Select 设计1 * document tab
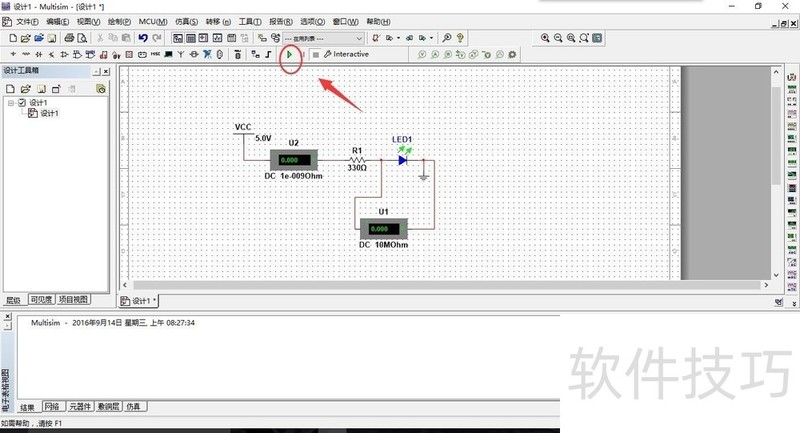This screenshot has height=433, width=800. (139, 301)
